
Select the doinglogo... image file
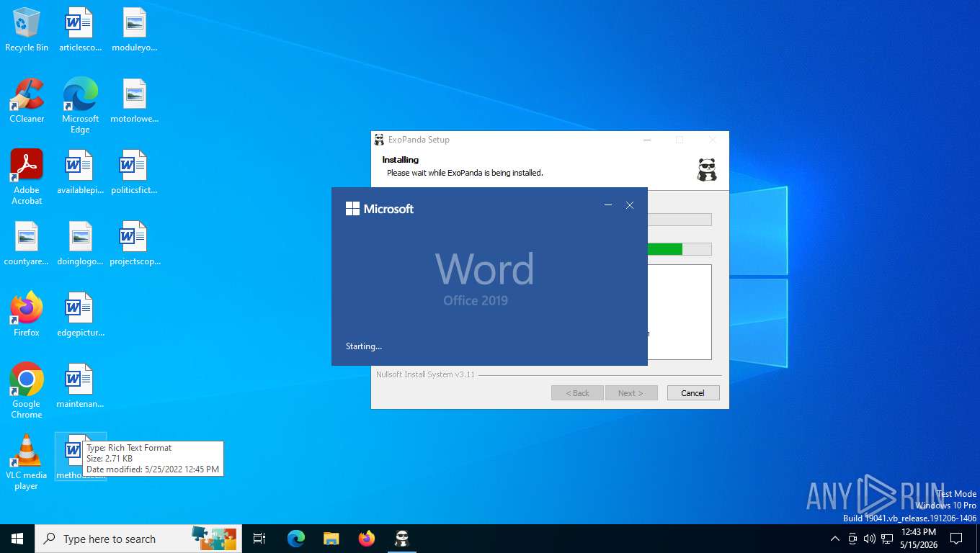pos(80,243)
